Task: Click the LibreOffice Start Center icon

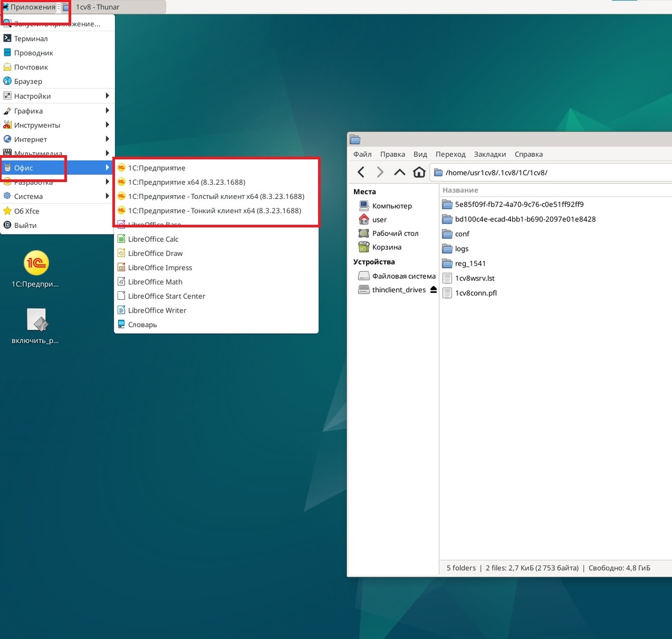Action: 122,296
